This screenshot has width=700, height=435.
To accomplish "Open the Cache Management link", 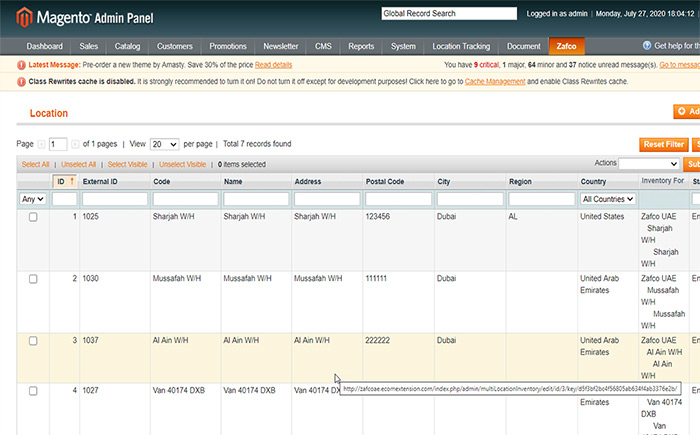I will pos(495,82).
